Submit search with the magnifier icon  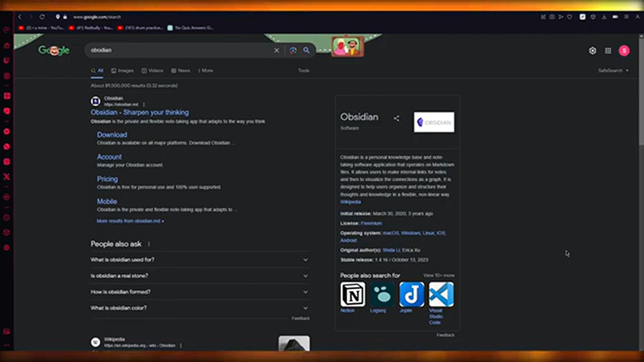[x=306, y=50]
